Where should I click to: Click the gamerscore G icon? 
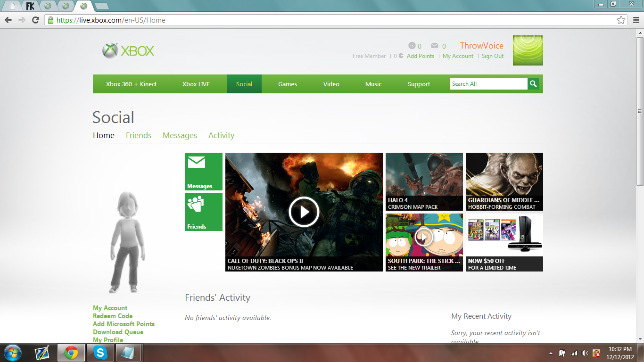point(412,46)
